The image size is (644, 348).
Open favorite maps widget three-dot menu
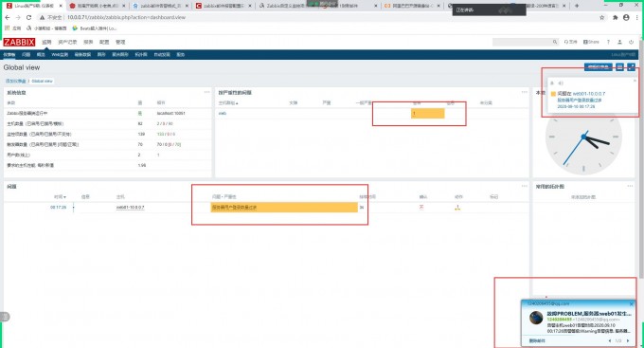click(630, 186)
